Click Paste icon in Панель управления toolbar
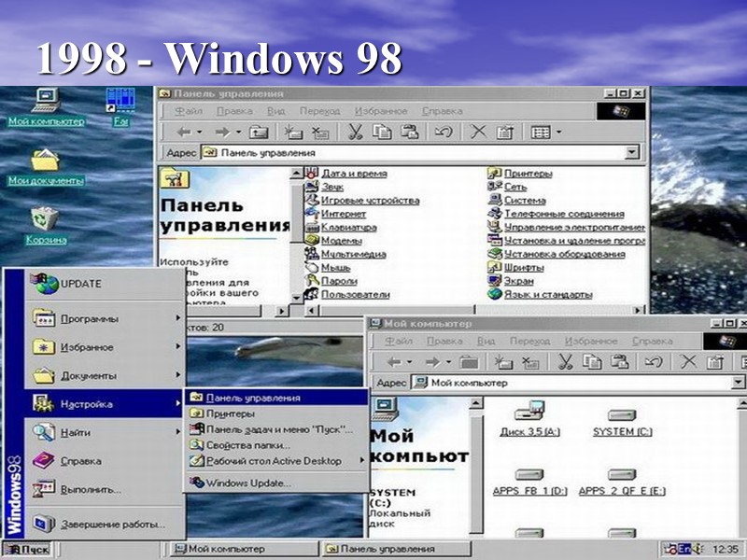Viewport: 747px width, 560px height. pyautogui.click(x=409, y=132)
